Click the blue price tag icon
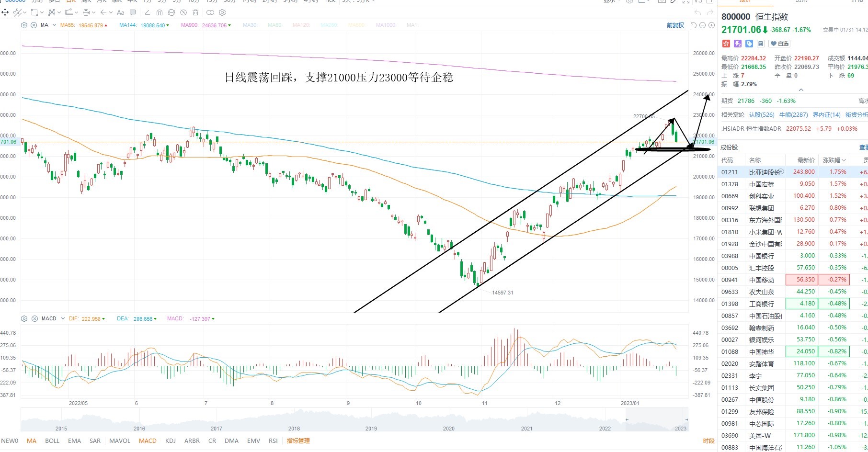 click(x=749, y=44)
